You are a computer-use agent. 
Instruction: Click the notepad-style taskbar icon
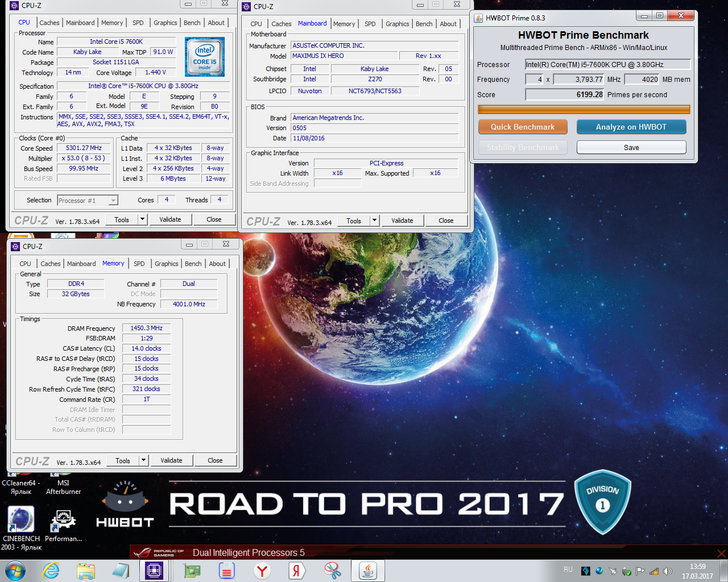click(x=121, y=571)
